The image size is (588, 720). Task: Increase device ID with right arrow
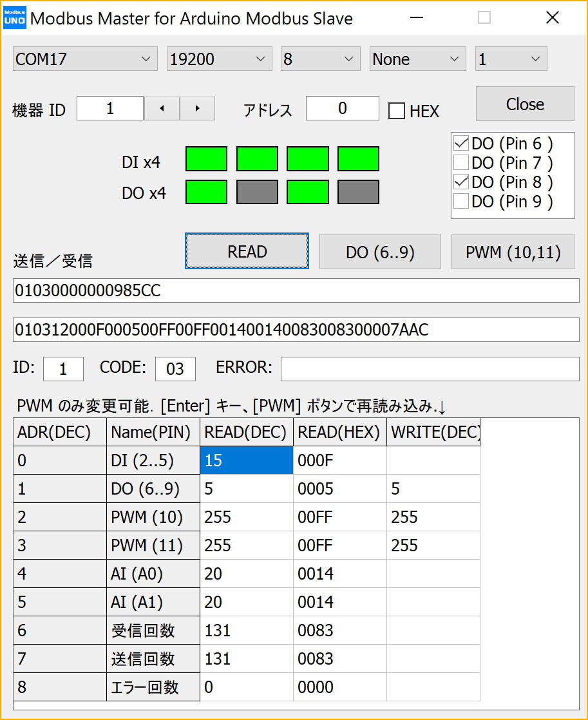tap(197, 108)
